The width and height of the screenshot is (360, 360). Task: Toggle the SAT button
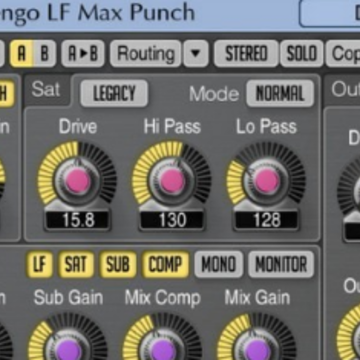(76, 265)
